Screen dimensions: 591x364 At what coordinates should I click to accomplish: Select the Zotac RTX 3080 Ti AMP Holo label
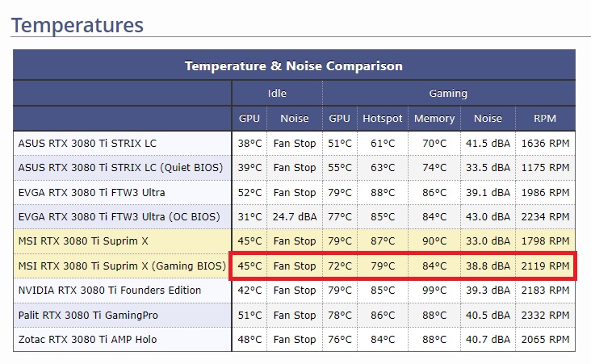pyautogui.click(x=87, y=339)
